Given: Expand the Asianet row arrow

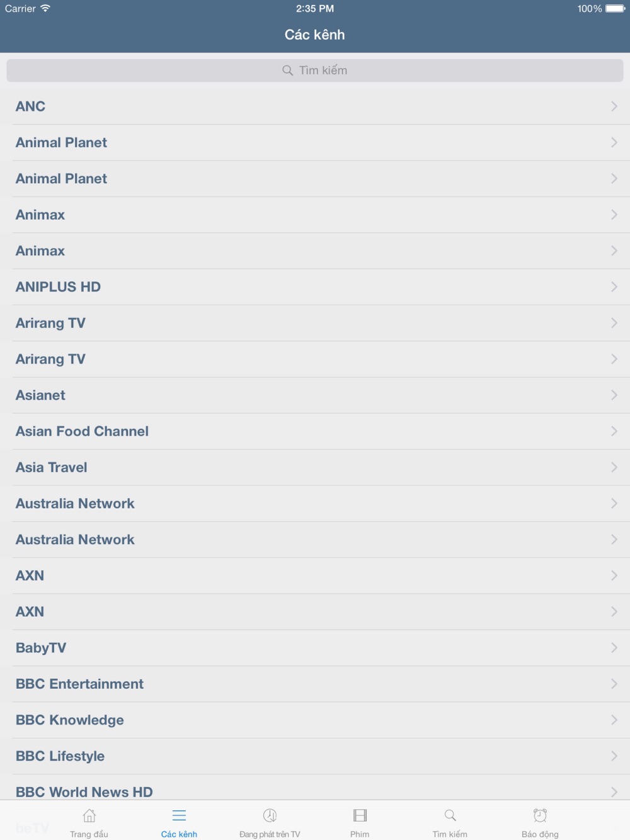Looking at the screenshot, I should click(x=614, y=395).
